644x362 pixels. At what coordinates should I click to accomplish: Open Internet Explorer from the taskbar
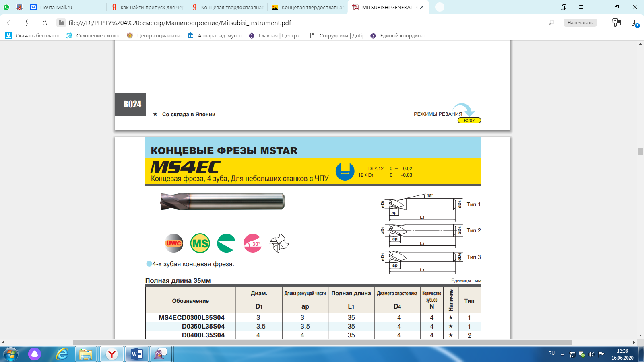(62, 354)
